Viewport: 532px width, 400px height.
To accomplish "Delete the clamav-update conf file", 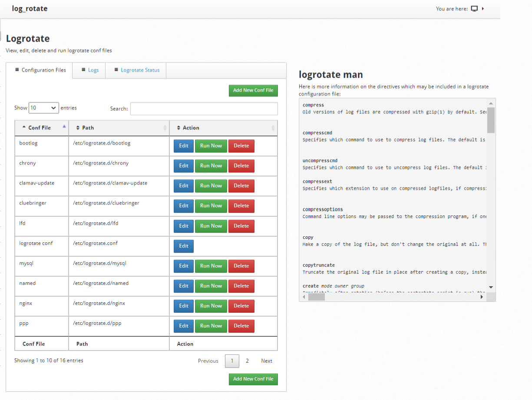I will click(241, 186).
